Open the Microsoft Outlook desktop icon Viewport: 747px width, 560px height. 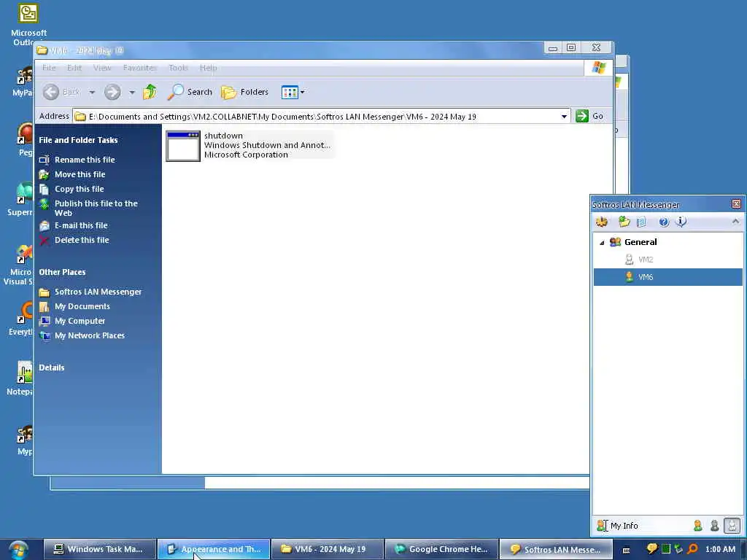(x=28, y=13)
